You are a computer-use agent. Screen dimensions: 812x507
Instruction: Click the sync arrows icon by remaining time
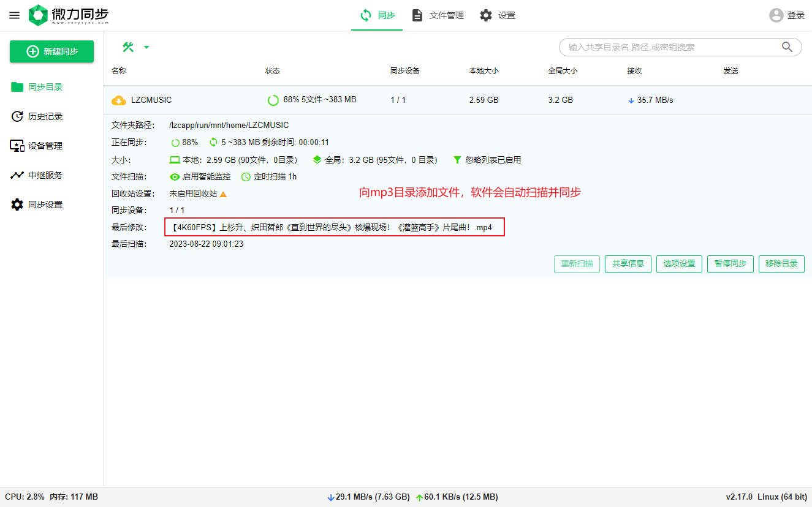[x=214, y=142]
